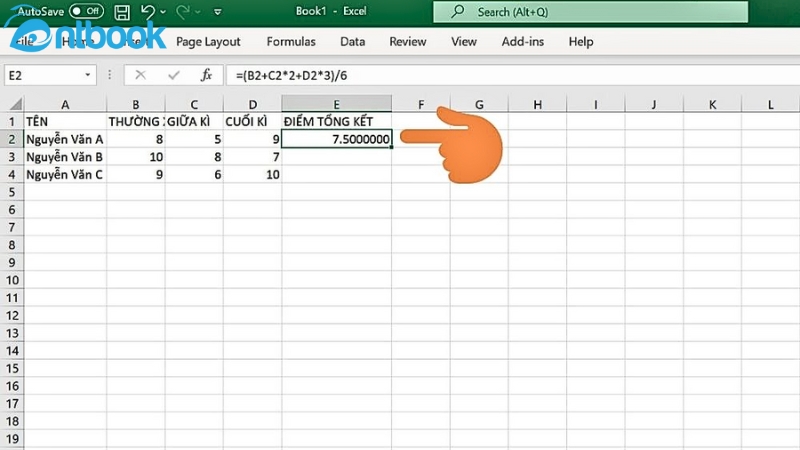800x450 pixels.
Task: Click the Name Box showing E2
Action: click(43, 76)
